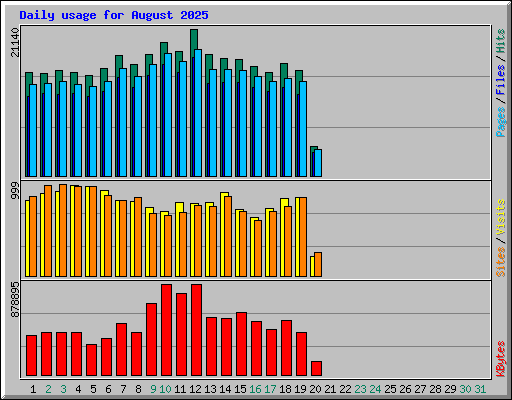Select the orange sites bar for day 20

318,264
